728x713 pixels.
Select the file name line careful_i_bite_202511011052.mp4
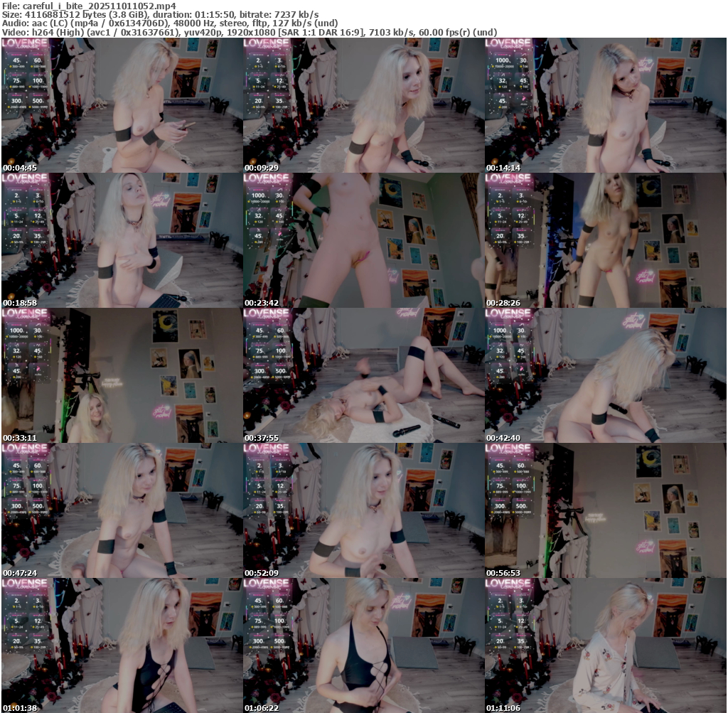point(89,6)
